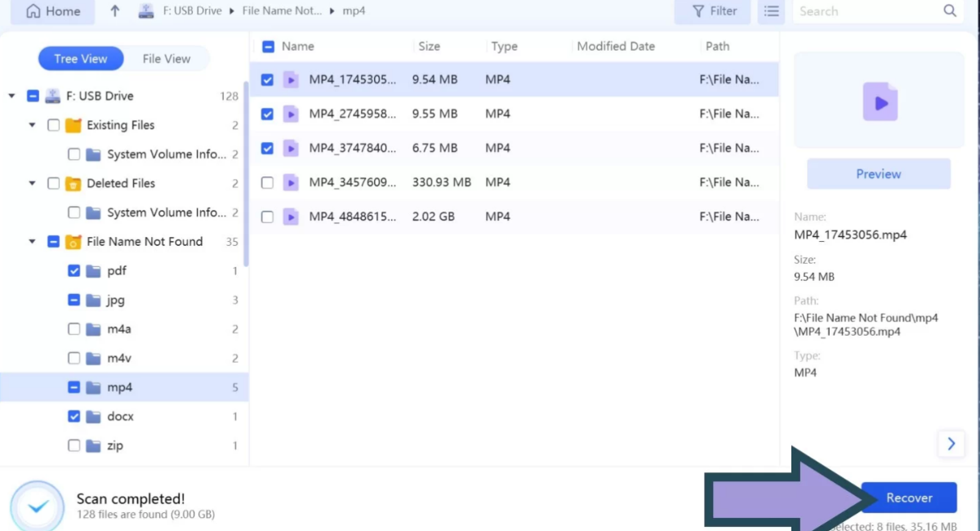This screenshot has width=980, height=531.
Task: Toggle the jpg folder checkbox
Action: (x=73, y=300)
